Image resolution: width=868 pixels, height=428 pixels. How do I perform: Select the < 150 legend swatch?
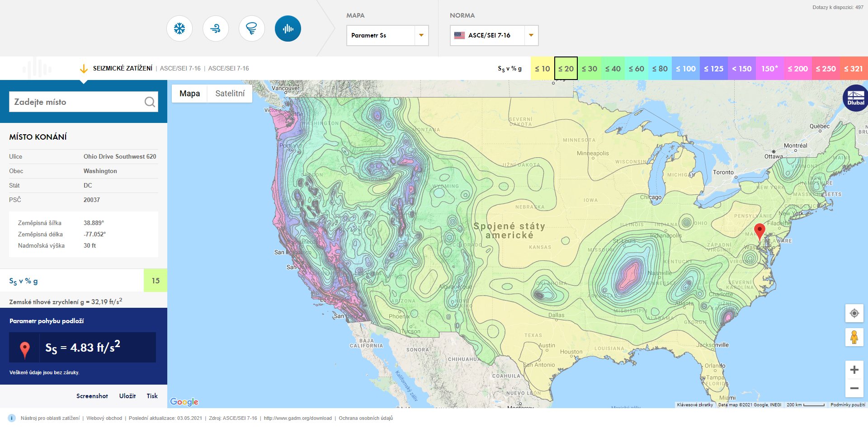point(742,69)
